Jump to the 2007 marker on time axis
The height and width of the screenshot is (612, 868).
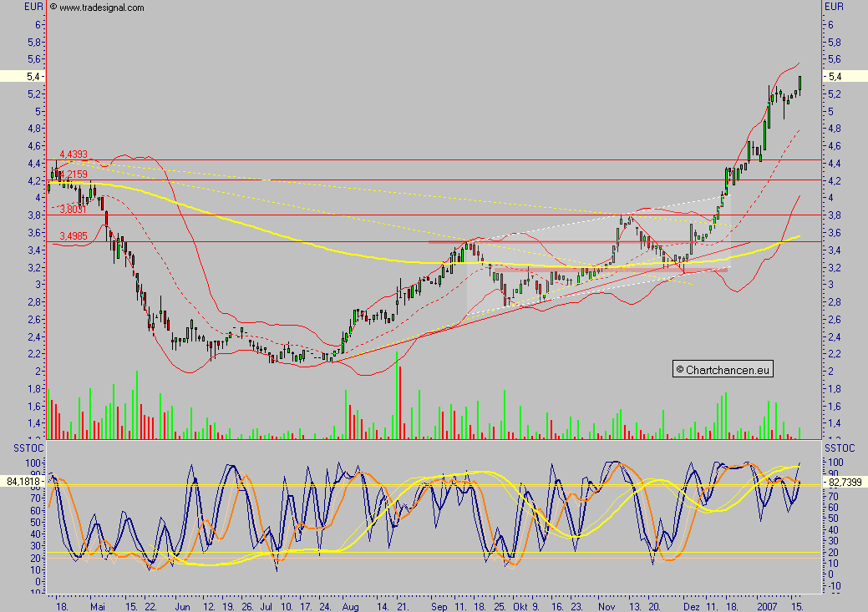click(x=767, y=604)
